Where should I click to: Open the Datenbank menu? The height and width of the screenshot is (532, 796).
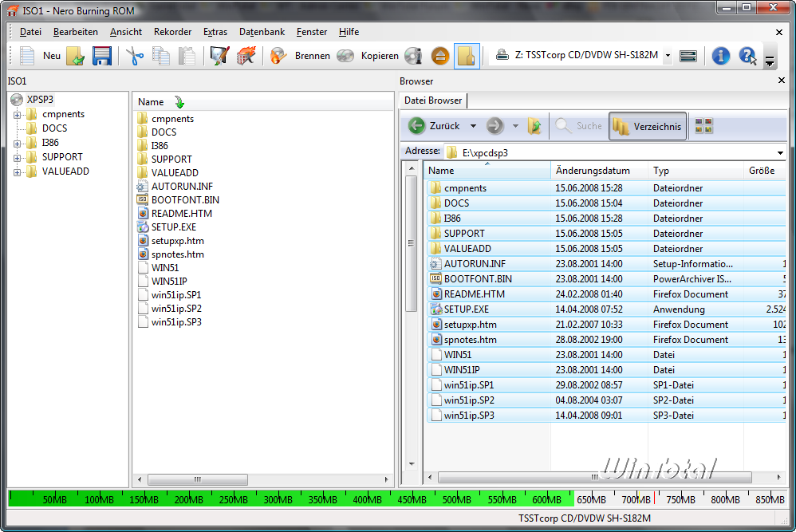[x=262, y=31]
